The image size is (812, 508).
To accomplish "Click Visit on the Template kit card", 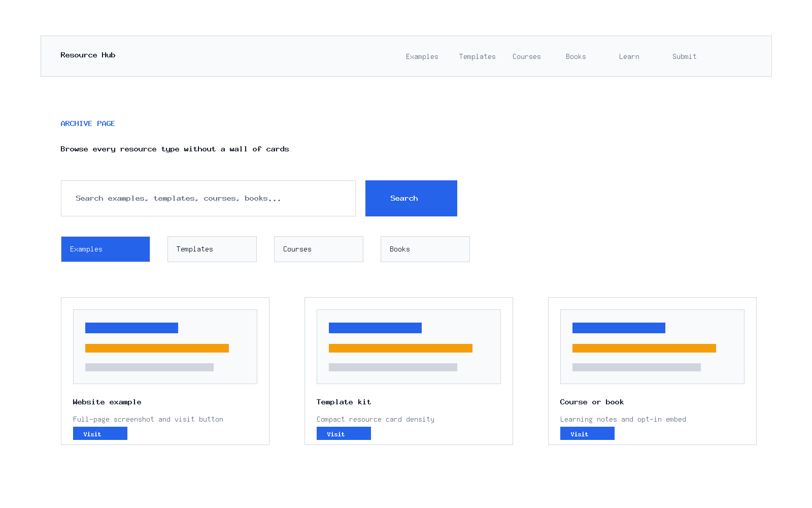I will [344, 433].
